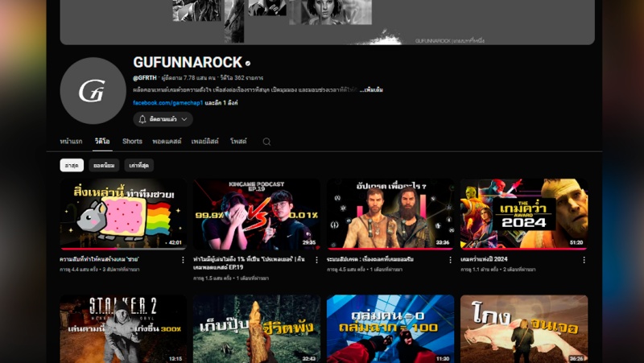Open three-dot menu for the Nyan Cat video
Screen dimensions: 644x363
coord(183,260)
